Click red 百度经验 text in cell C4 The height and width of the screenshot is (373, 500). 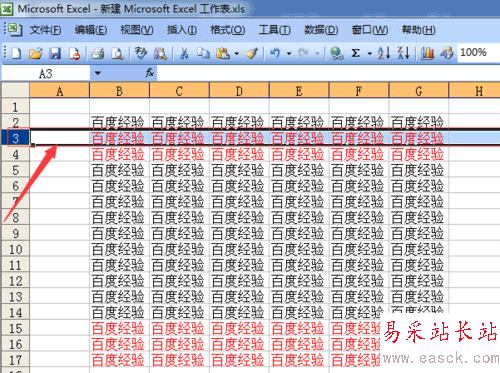[178, 154]
